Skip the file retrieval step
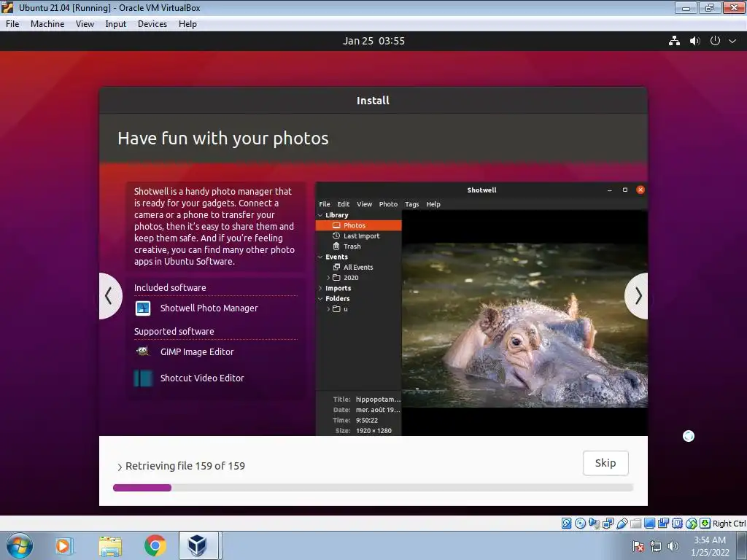Image resolution: width=747 pixels, height=560 pixels. pos(605,463)
